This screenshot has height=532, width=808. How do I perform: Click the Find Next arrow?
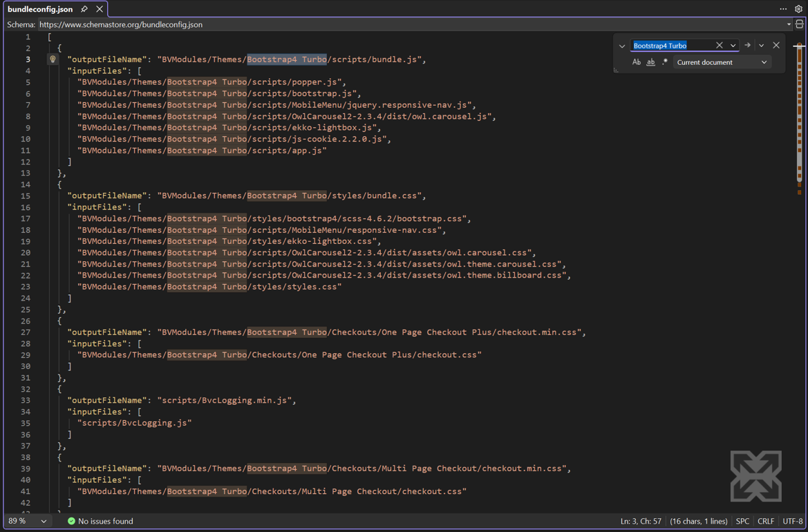pos(747,46)
